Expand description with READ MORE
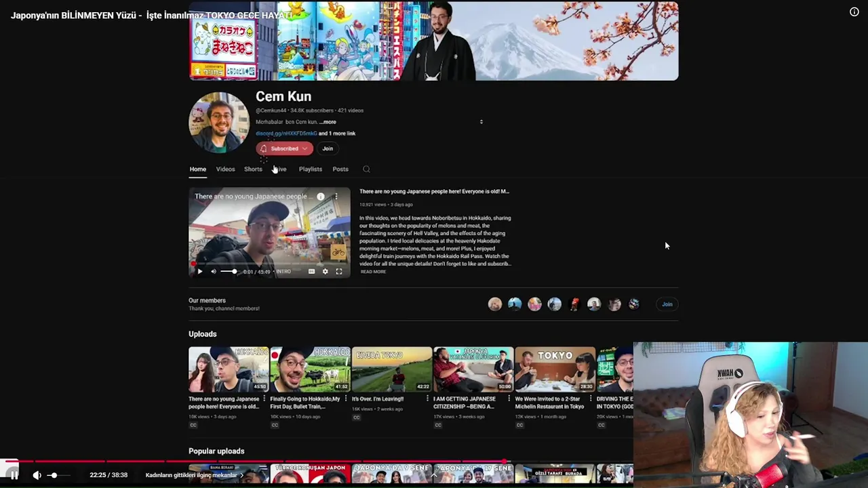Screen dimensions: 868x488 pos(373,272)
